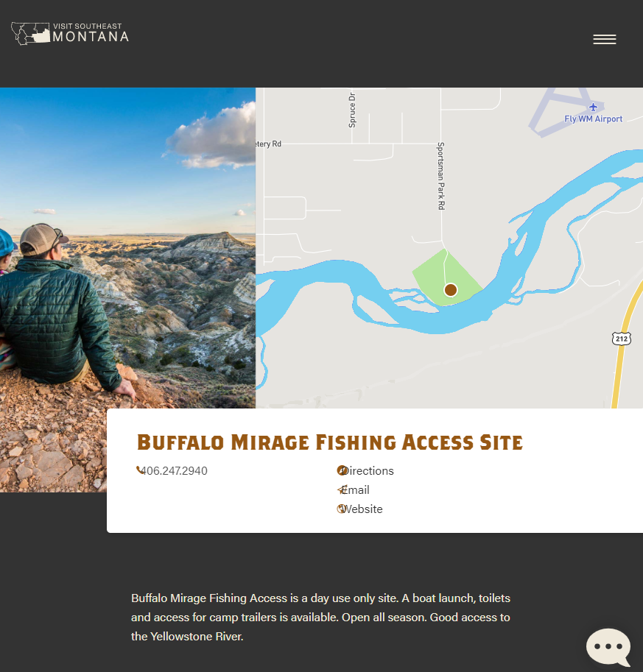Viewport: 643px width, 672px height.
Task: Open the Directions link
Action: tap(365, 470)
